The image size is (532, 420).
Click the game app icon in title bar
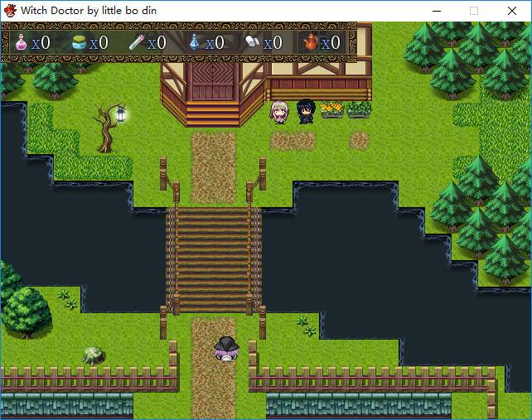point(10,11)
